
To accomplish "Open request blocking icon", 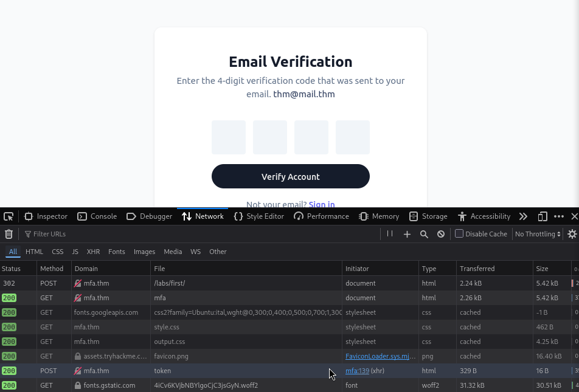I will click(441, 234).
